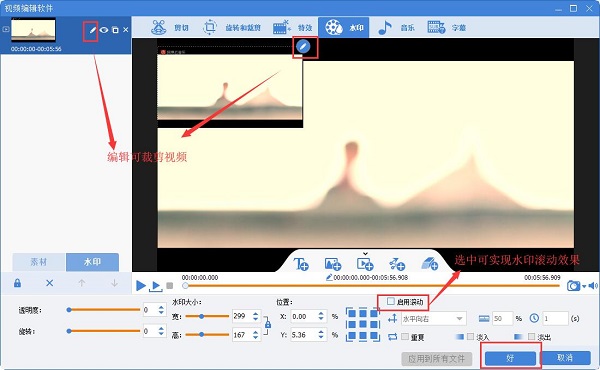This screenshot has height=370, width=600.
Task: Add a text watermark with the T+ icon
Action: [301, 264]
